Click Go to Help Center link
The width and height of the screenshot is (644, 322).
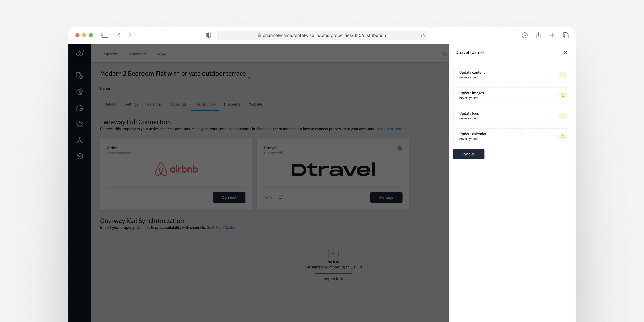(x=390, y=129)
